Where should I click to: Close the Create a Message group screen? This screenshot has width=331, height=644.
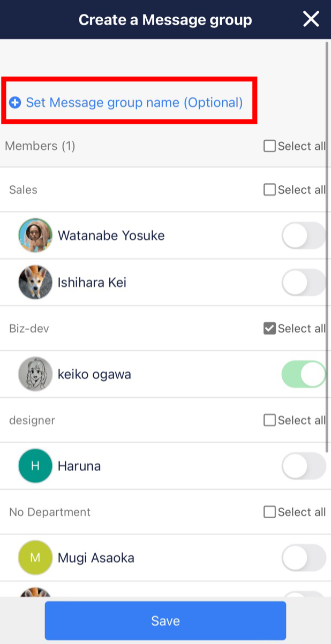(x=311, y=19)
